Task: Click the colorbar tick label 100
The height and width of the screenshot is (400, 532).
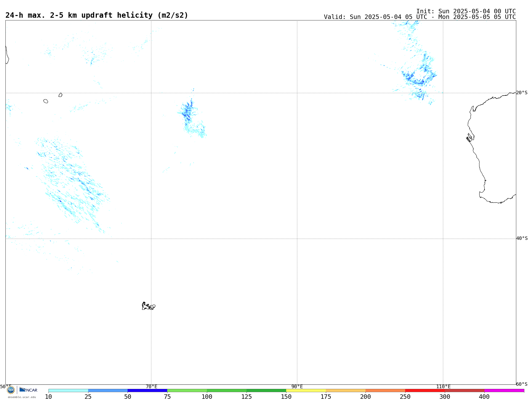Action: click(x=207, y=397)
